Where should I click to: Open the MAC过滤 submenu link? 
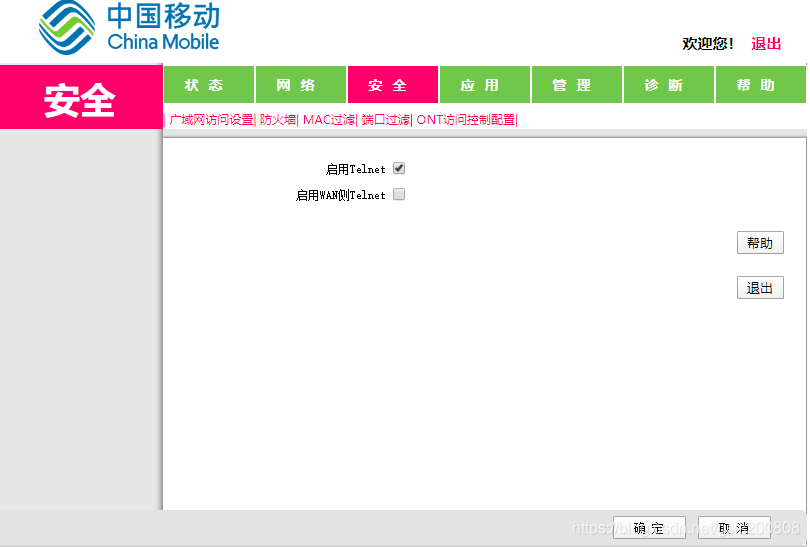tap(329, 120)
